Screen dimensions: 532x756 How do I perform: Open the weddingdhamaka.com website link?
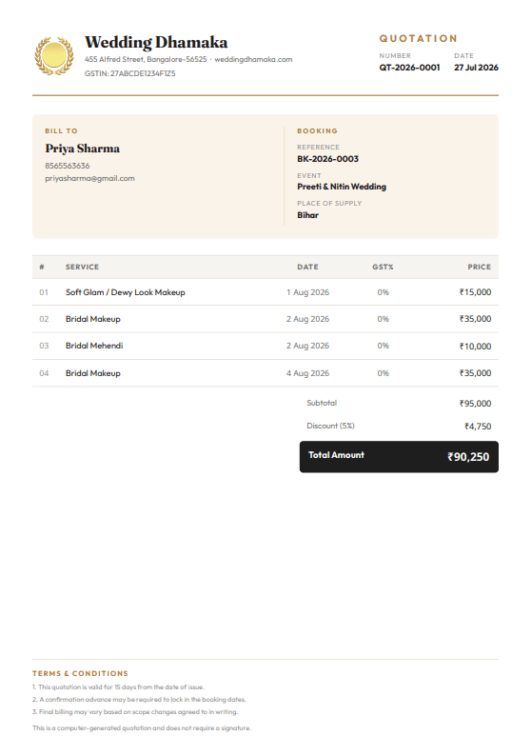(x=253, y=59)
